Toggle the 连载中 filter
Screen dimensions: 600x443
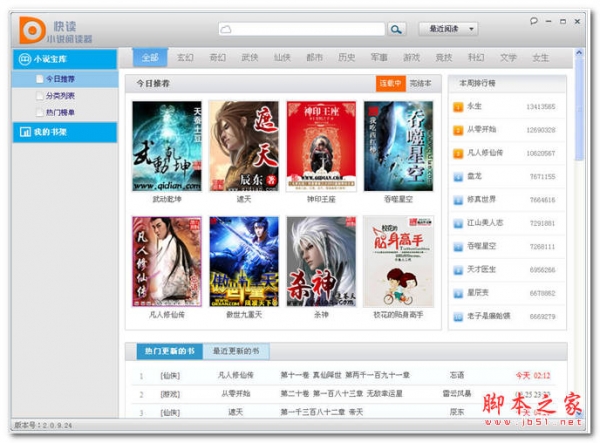coord(390,83)
